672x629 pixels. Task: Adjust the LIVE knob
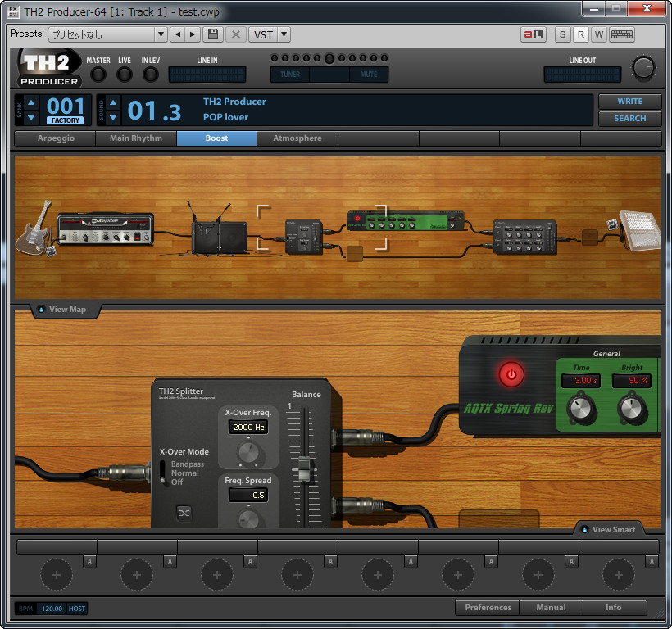[125, 75]
